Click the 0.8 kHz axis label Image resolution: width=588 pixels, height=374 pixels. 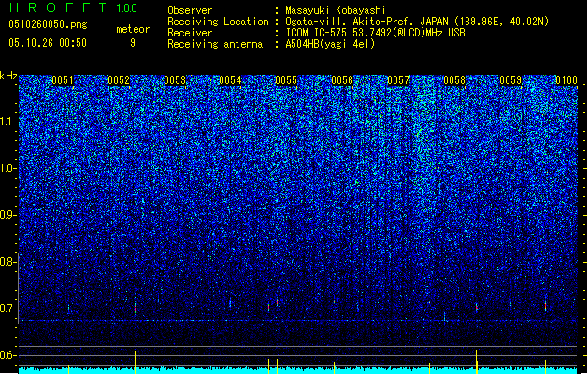point(8,262)
